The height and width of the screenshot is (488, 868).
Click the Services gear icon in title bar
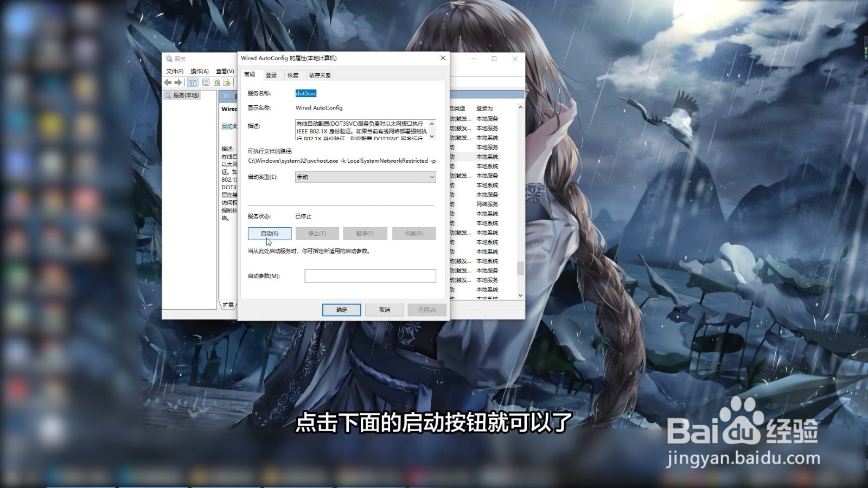169,59
